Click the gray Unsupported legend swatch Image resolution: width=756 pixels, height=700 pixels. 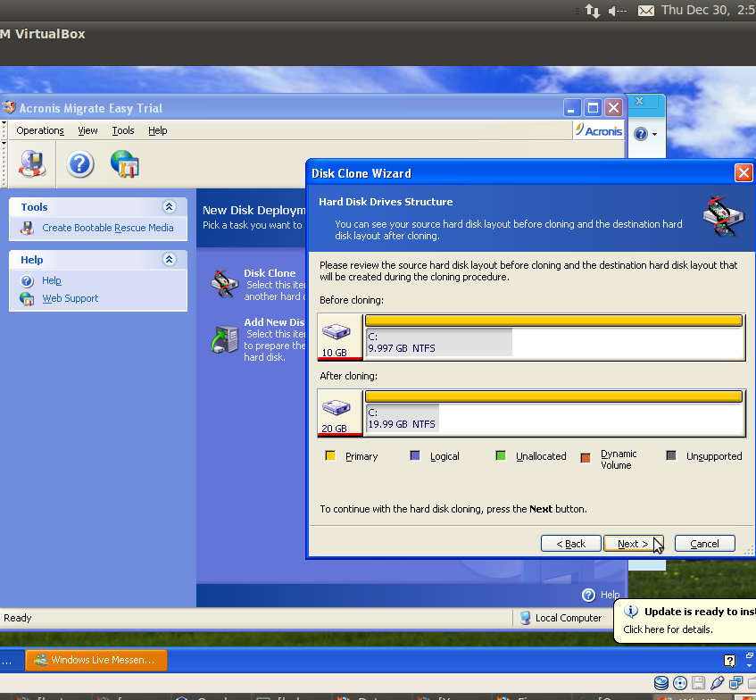[671, 456]
